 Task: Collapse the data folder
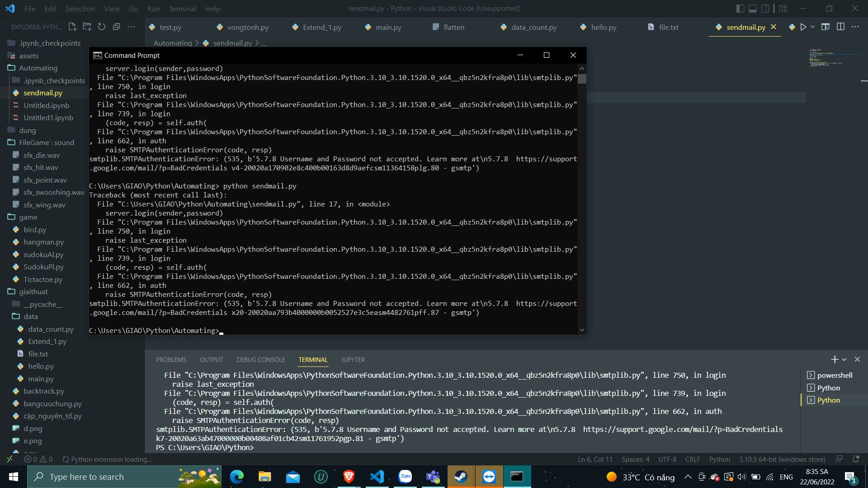click(x=31, y=316)
